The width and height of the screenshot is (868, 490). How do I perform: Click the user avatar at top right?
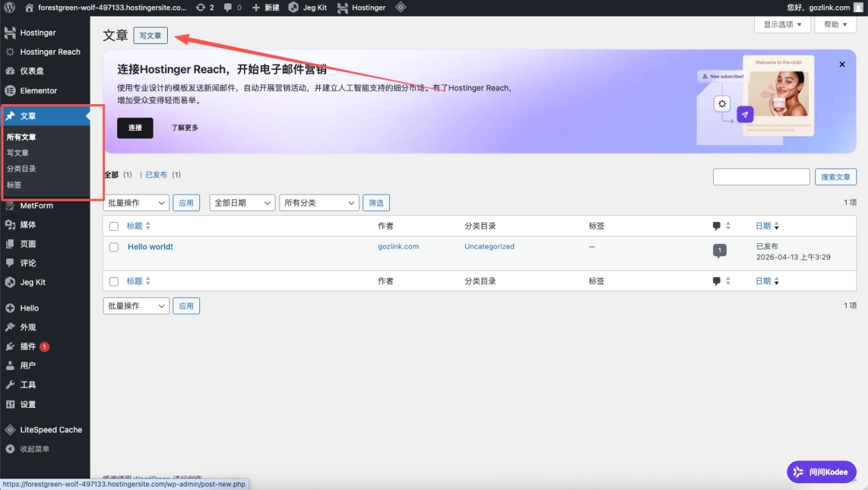point(858,8)
